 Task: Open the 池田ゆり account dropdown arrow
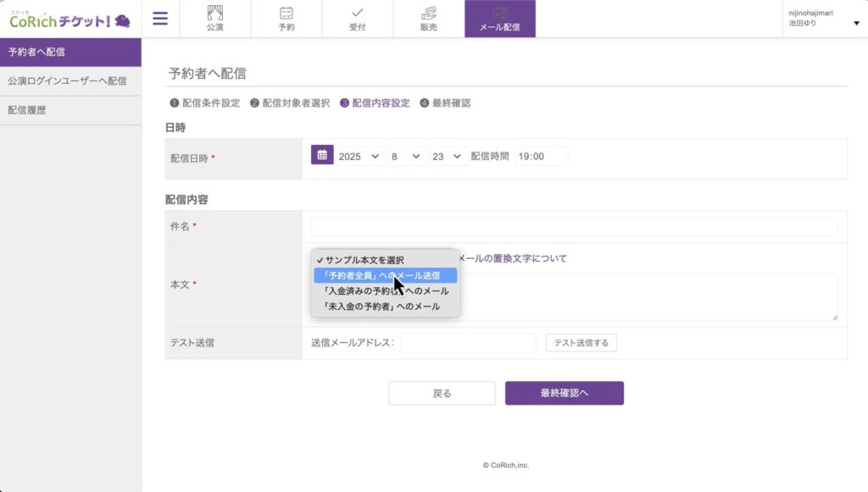click(x=856, y=23)
